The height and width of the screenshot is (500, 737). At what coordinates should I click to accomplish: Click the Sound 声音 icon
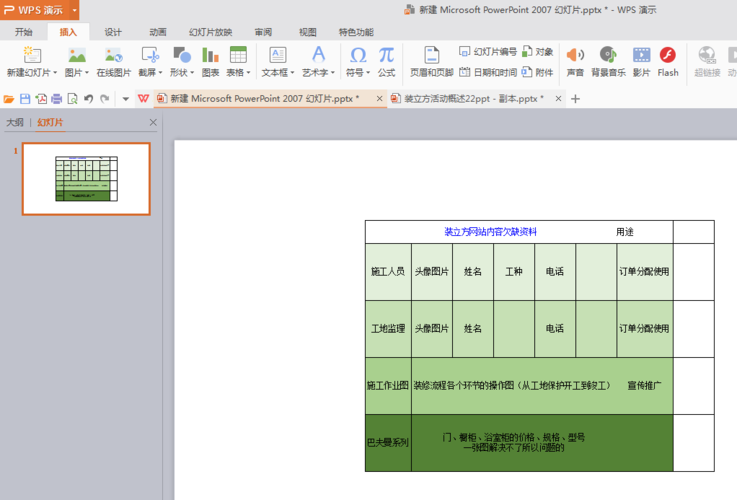point(575,55)
